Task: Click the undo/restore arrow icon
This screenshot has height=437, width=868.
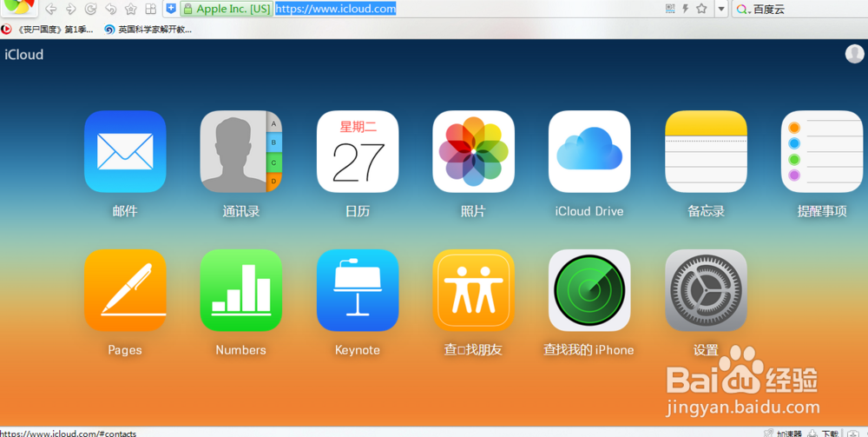Action: click(110, 9)
